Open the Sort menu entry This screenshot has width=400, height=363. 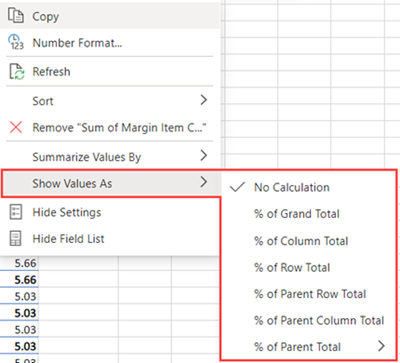point(110,100)
